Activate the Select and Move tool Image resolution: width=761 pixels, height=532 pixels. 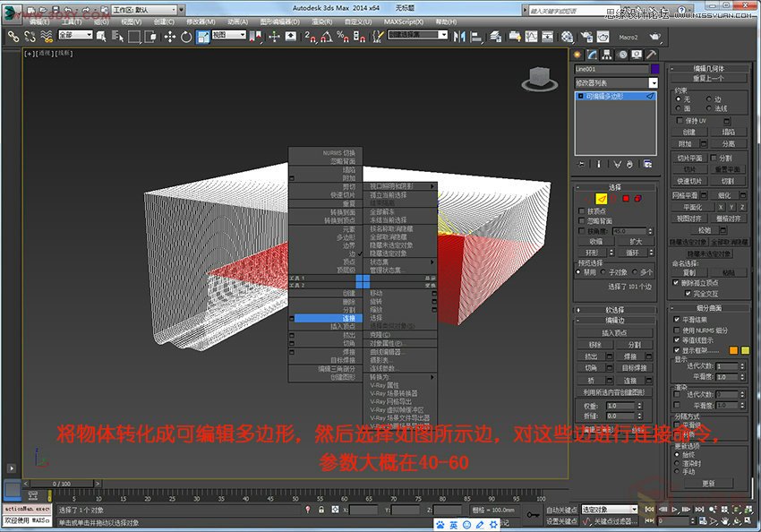tap(168, 38)
